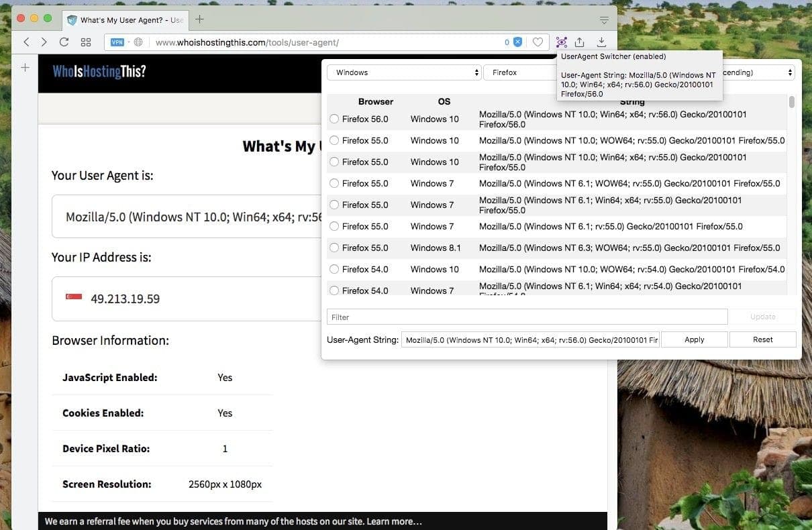This screenshot has height=530, width=812.
Task: Click the Update button
Action: pyautogui.click(x=763, y=317)
